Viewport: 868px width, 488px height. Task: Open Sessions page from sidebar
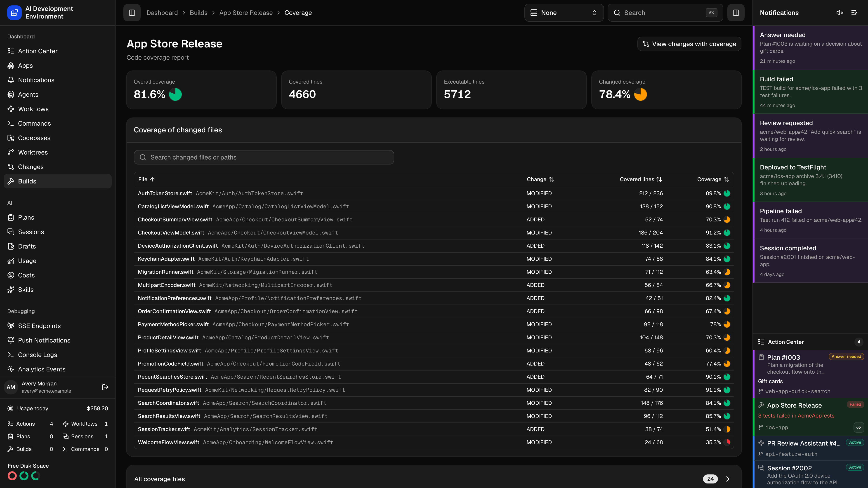pyautogui.click(x=58, y=232)
